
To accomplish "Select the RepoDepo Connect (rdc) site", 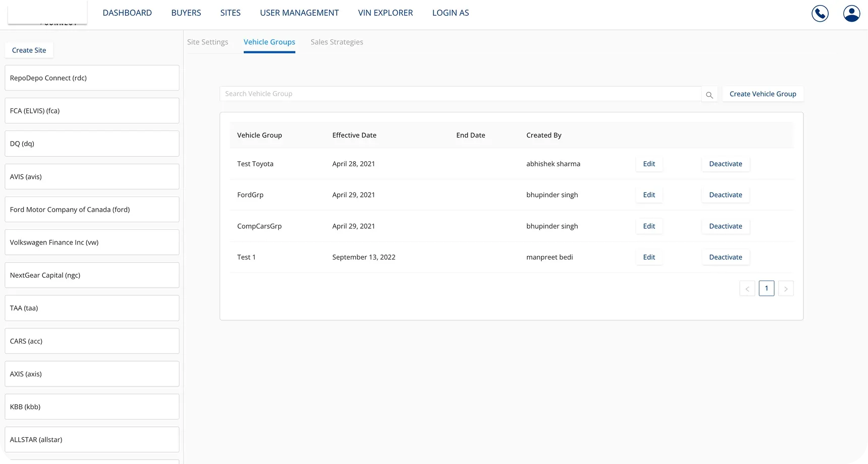I will tap(92, 78).
